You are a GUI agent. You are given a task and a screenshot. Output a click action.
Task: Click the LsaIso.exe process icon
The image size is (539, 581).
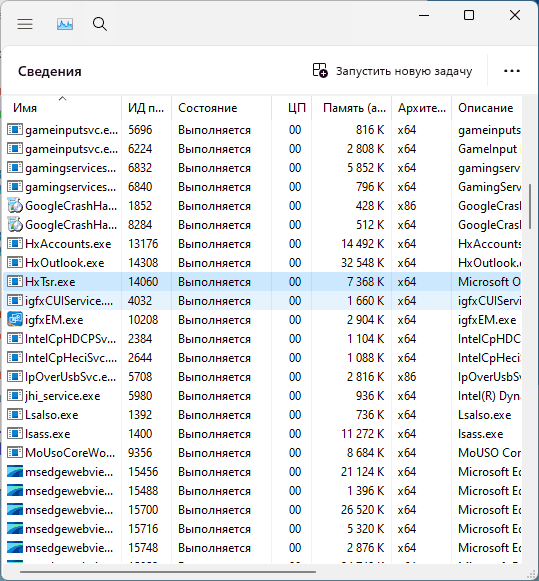click(x=15, y=415)
